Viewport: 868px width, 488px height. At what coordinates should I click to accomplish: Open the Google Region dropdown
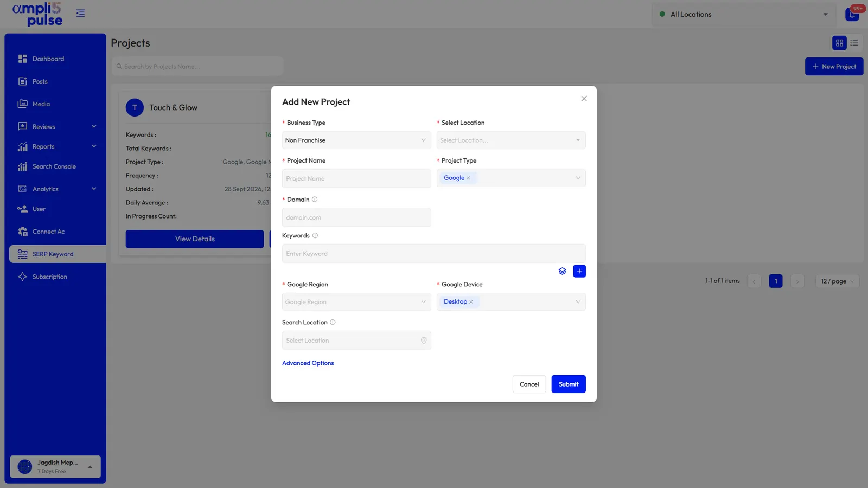pos(356,302)
